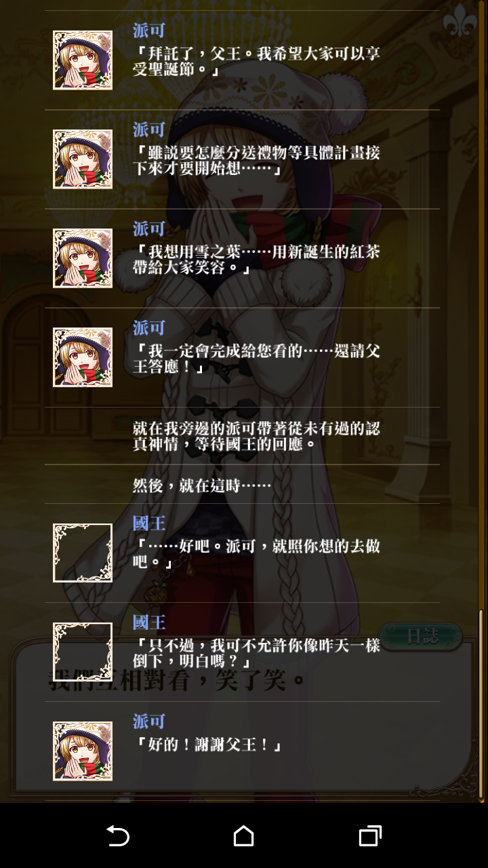Click empty 國王 portrait frame beside 好吧

(x=83, y=553)
